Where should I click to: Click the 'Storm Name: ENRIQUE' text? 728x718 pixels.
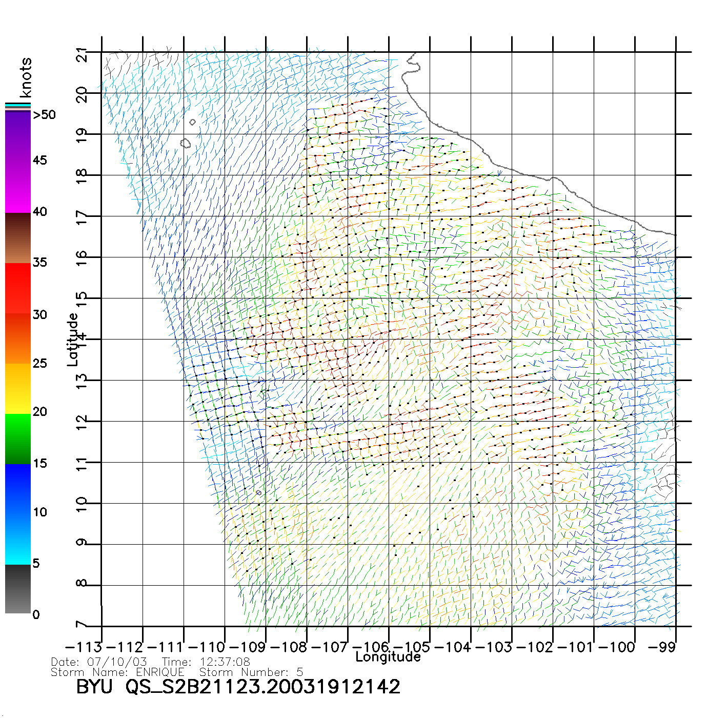117,672
